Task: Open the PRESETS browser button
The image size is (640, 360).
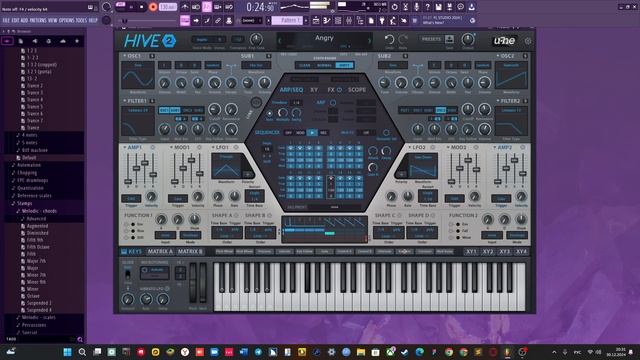Action: tap(431, 39)
